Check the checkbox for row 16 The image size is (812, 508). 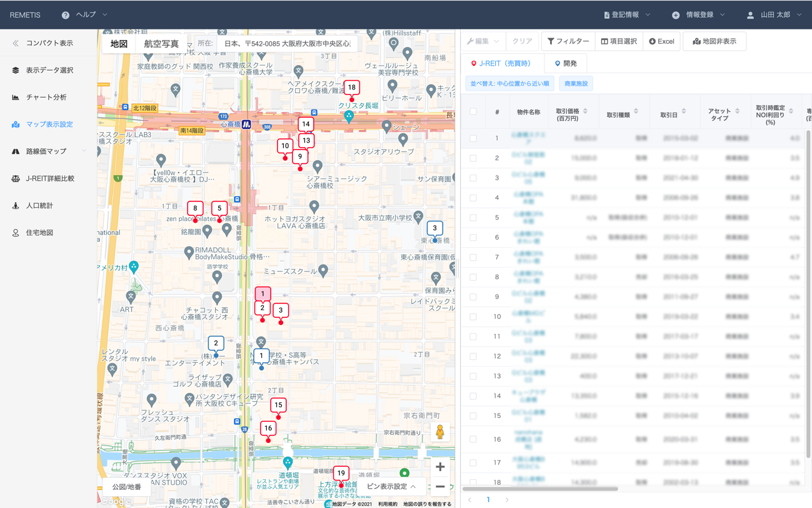pyautogui.click(x=473, y=439)
